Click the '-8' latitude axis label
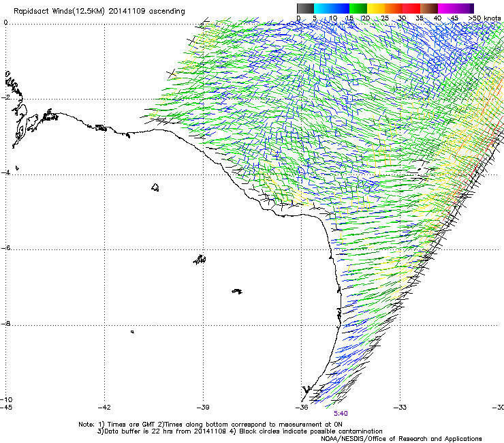 coord(5,323)
